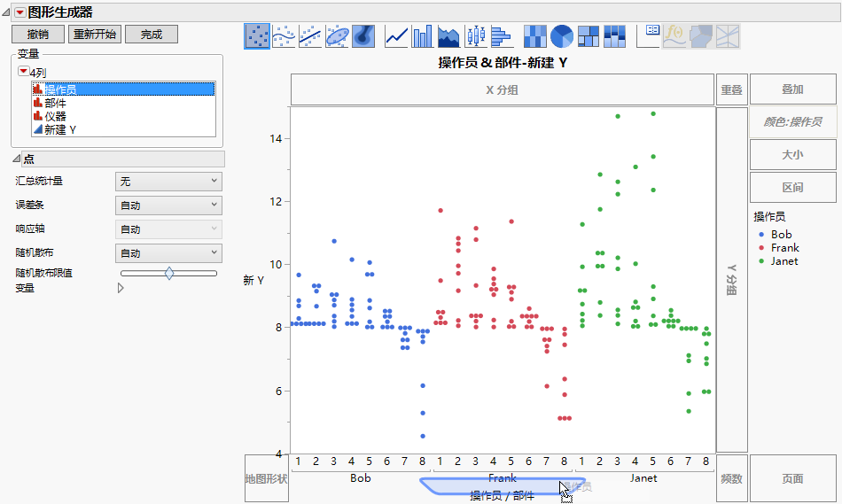The height and width of the screenshot is (504, 842).
Task: Click the Janet green legend marker
Action: (761, 261)
